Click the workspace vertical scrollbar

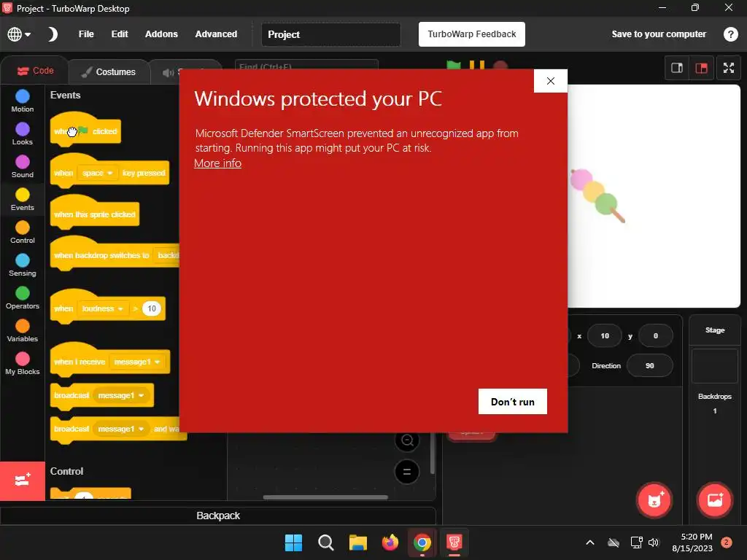point(432,454)
